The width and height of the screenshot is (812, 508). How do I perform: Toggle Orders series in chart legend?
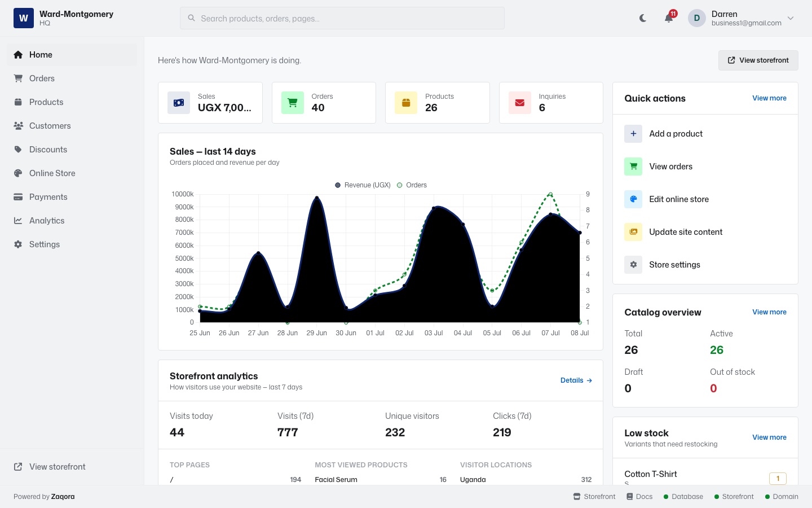pyautogui.click(x=412, y=185)
